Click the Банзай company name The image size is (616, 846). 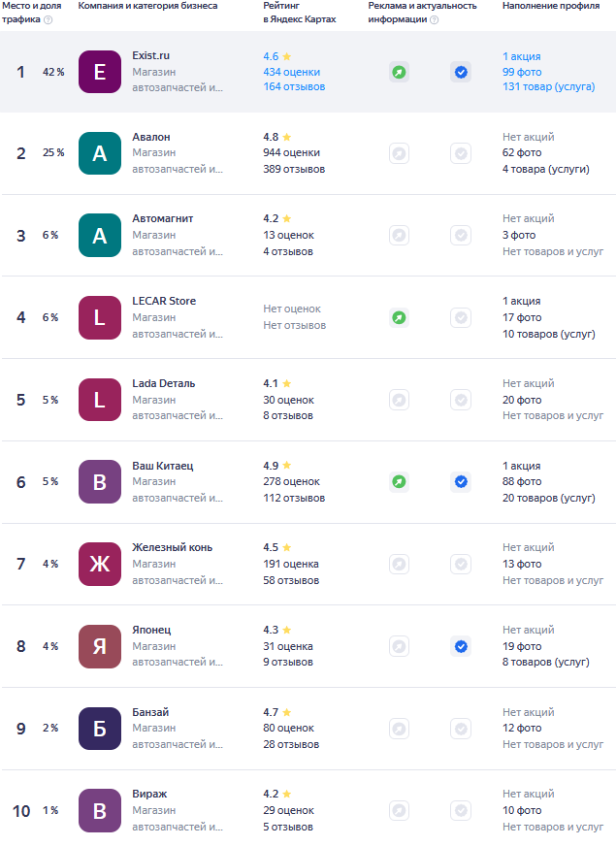pyautogui.click(x=150, y=712)
